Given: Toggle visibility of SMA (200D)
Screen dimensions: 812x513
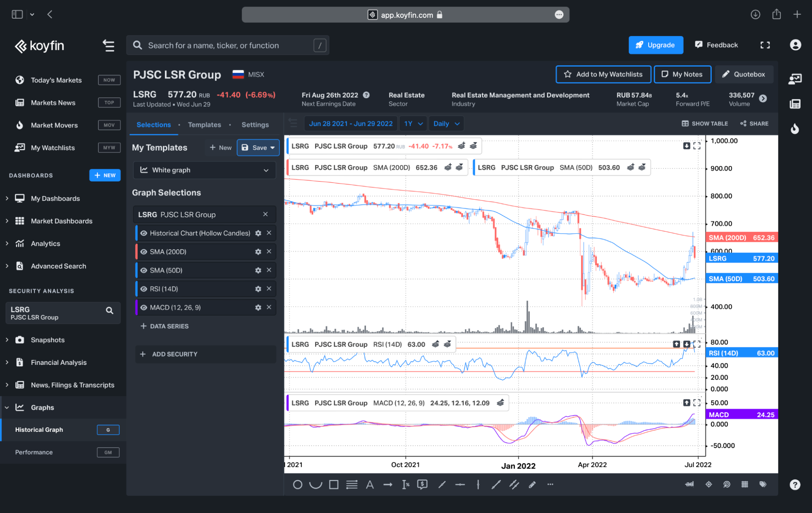Looking at the screenshot, I should 144,252.
